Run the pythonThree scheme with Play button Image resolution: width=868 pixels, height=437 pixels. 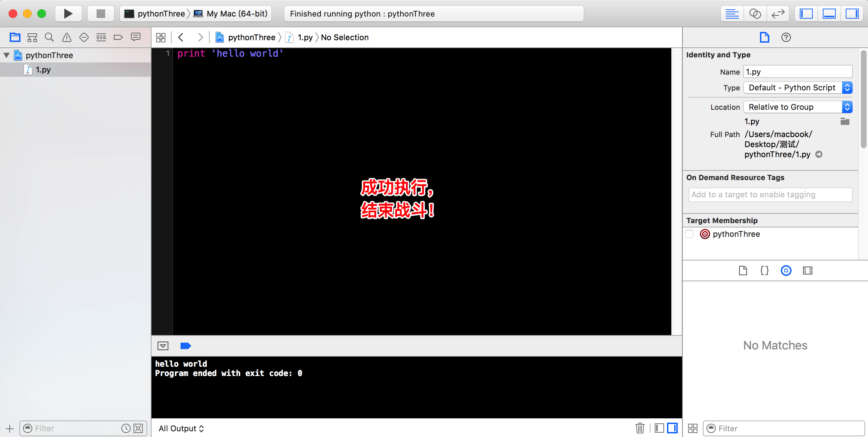pos(68,14)
